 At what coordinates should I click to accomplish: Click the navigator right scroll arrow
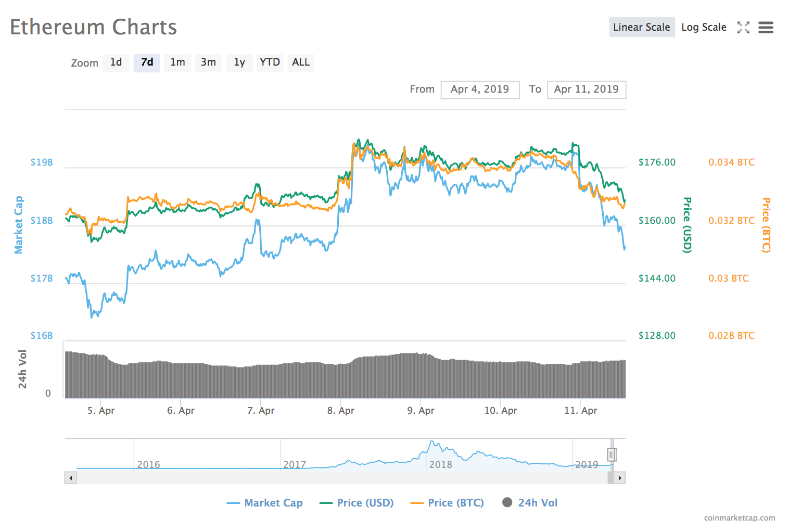[x=619, y=478]
